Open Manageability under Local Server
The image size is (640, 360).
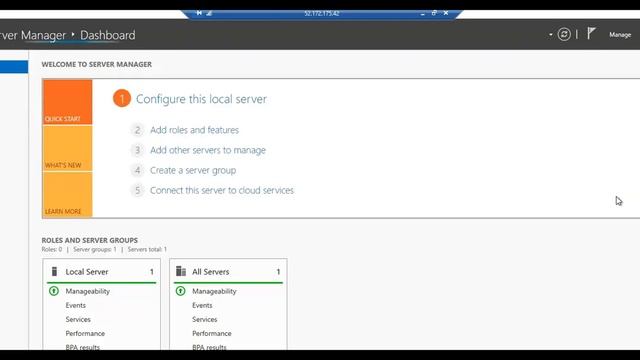[88, 291]
